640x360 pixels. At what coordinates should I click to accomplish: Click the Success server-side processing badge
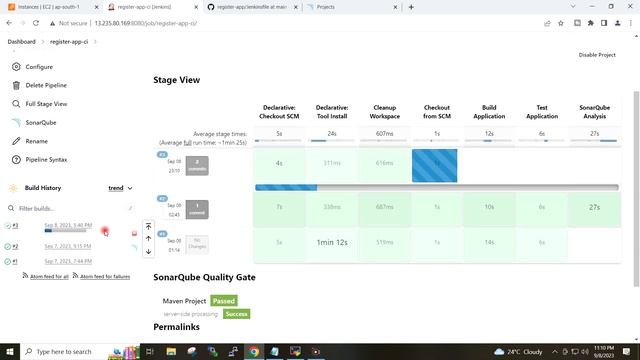point(236,314)
